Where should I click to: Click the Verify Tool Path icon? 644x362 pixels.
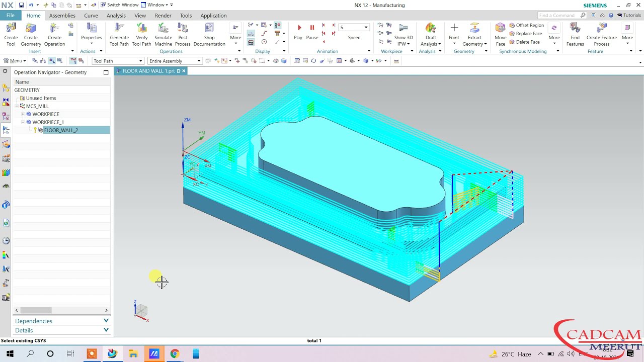[x=142, y=34]
